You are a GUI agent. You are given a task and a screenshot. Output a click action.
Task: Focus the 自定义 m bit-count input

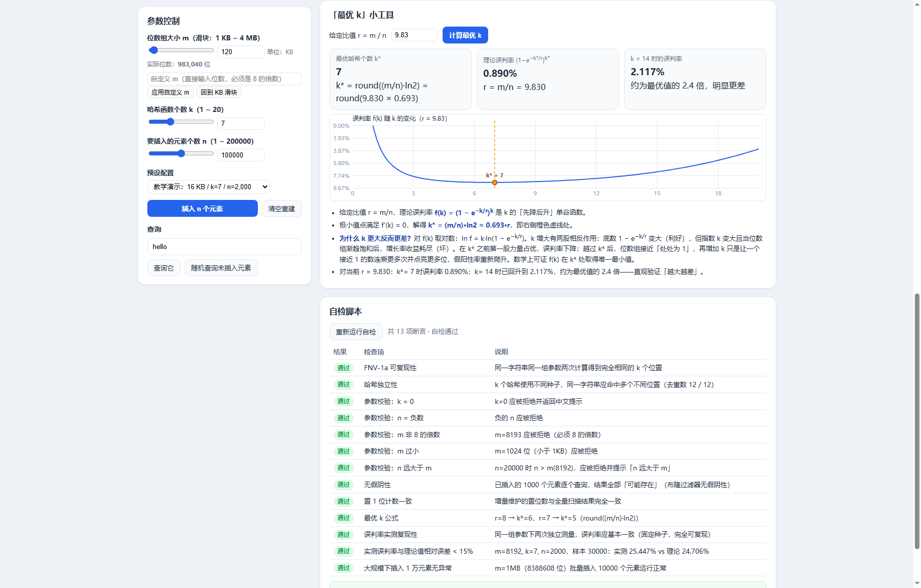click(x=225, y=79)
